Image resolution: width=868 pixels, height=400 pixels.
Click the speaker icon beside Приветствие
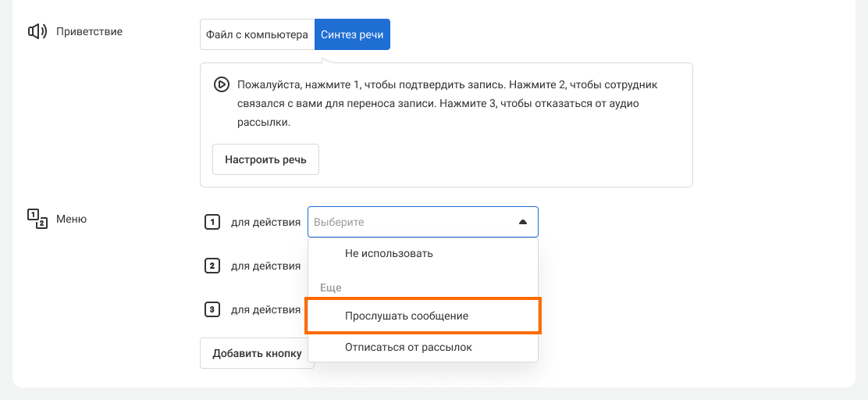[x=37, y=32]
